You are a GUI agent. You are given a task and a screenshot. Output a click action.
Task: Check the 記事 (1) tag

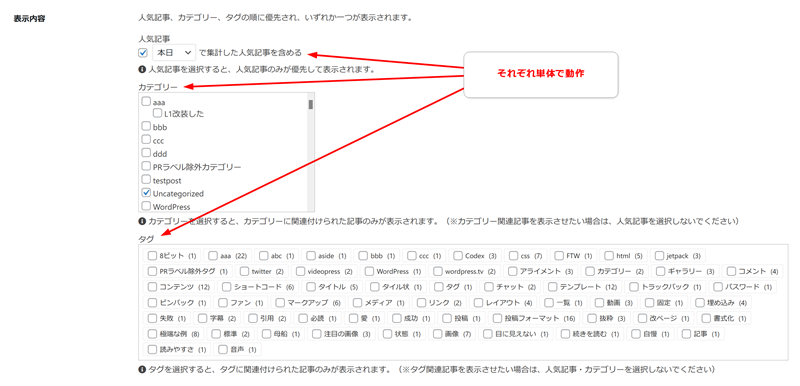[x=686, y=334]
